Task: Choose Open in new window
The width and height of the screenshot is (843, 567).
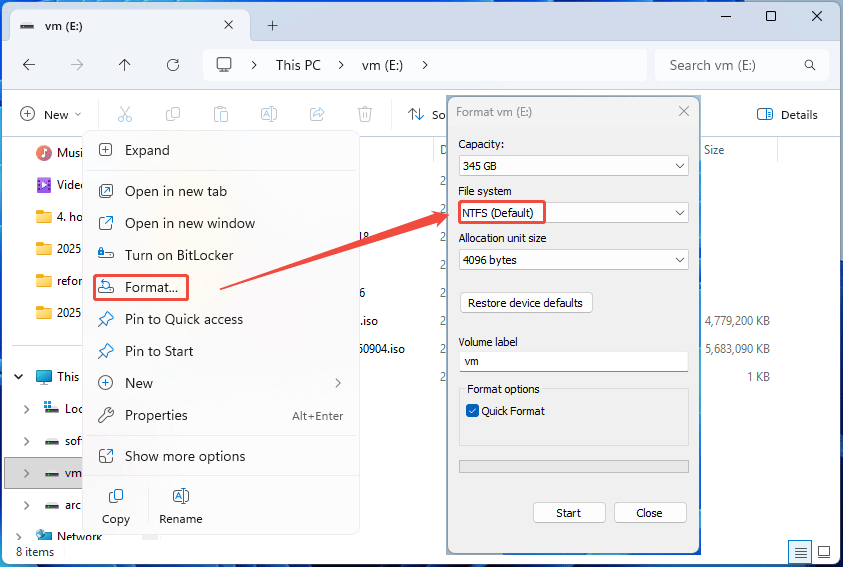Action: pyautogui.click(x=220, y=223)
